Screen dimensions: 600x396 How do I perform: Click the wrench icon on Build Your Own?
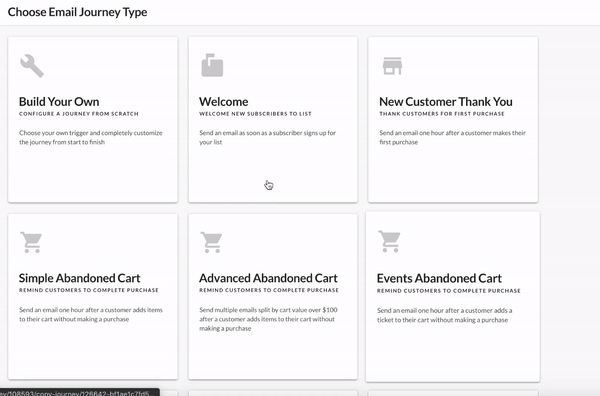(x=32, y=66)
